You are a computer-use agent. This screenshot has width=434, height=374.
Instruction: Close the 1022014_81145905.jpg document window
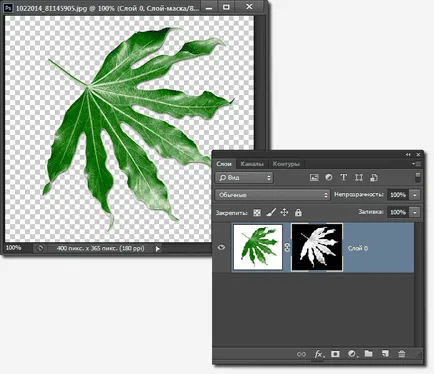pos(249,7)
